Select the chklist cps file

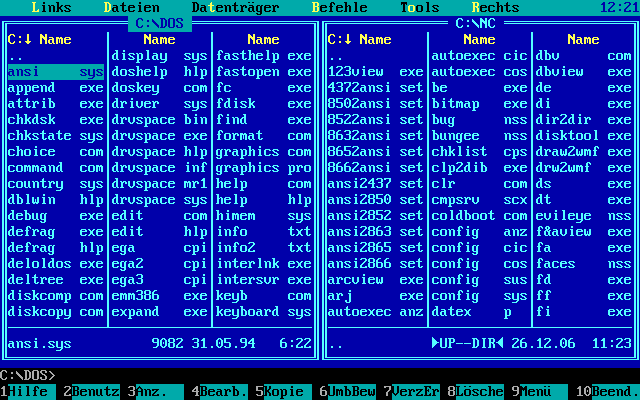(x=480, y=152)
